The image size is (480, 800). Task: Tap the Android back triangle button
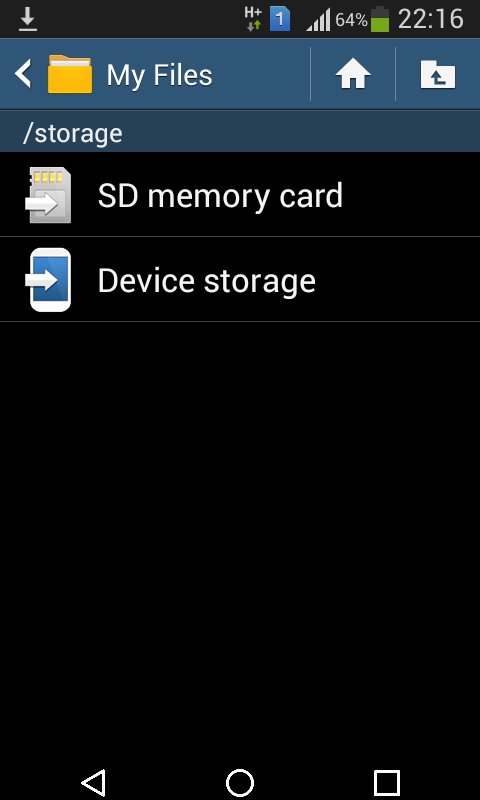(93, 782)
